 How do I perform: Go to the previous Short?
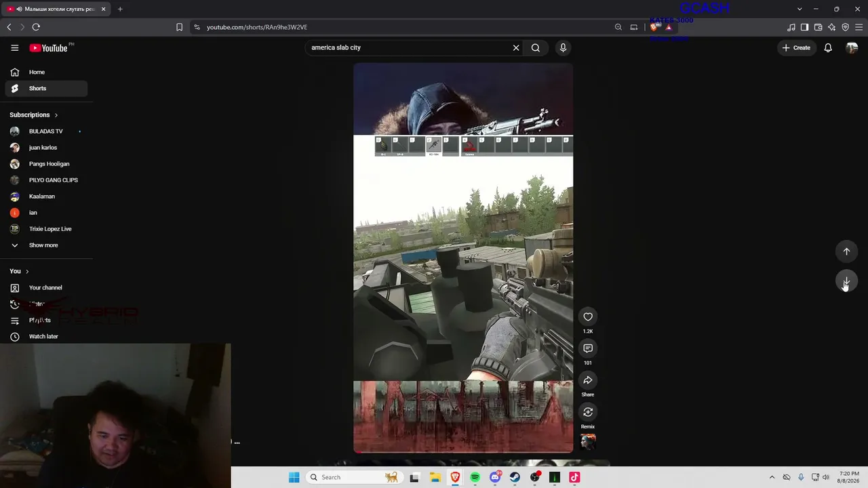pyautogui.click(x=846, y=251)
